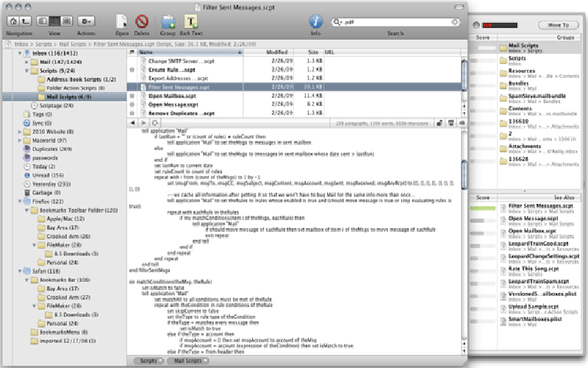Viewport: 588px width, 368px height.
Task: Click the toolbar toggle pill in title bar
Action: click(459, 7)
